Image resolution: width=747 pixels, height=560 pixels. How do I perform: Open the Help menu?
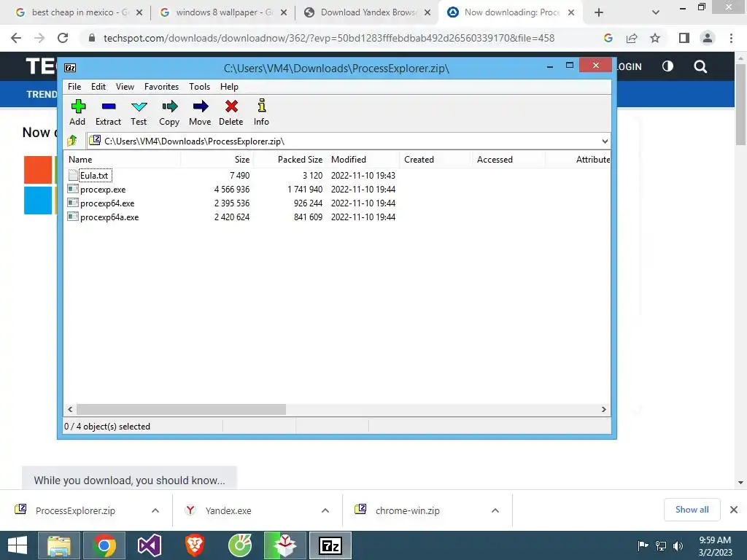[x=229, y=87]
